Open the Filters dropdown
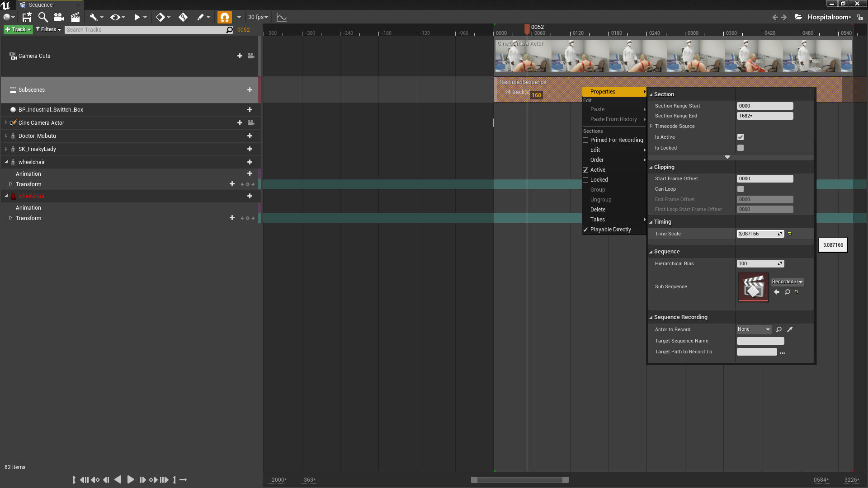 pyautogui.click(x=48, y=29)
